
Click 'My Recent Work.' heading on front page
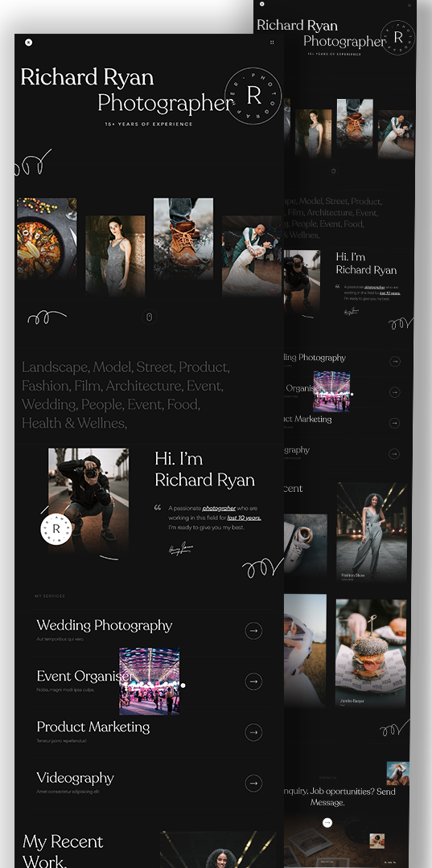(63, 851)
